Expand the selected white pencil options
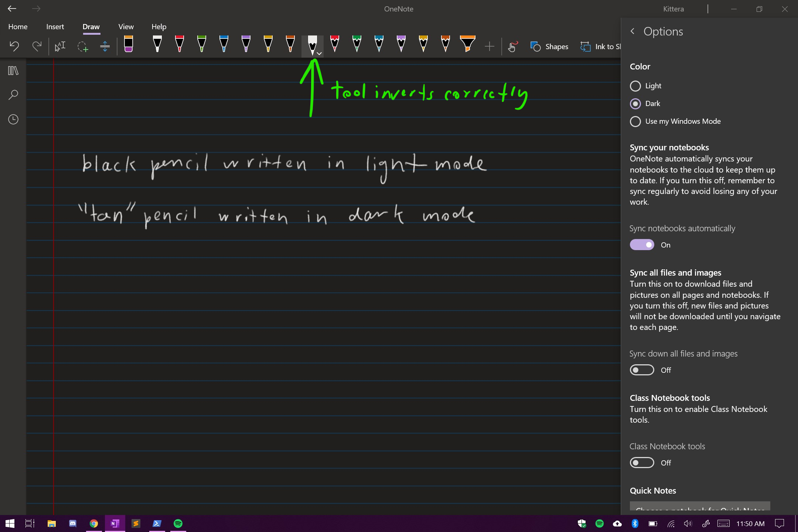Viewport: 798px width, 532px height. (320, 54)
